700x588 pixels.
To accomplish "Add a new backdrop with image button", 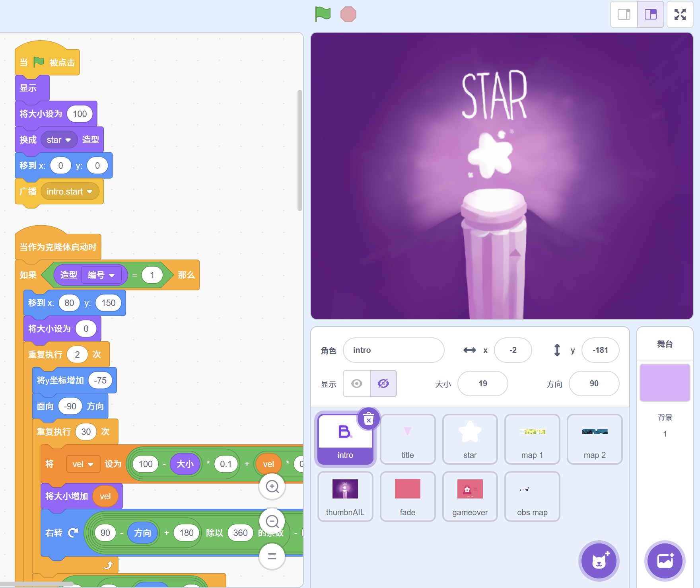I will click(x=665, y=561).
